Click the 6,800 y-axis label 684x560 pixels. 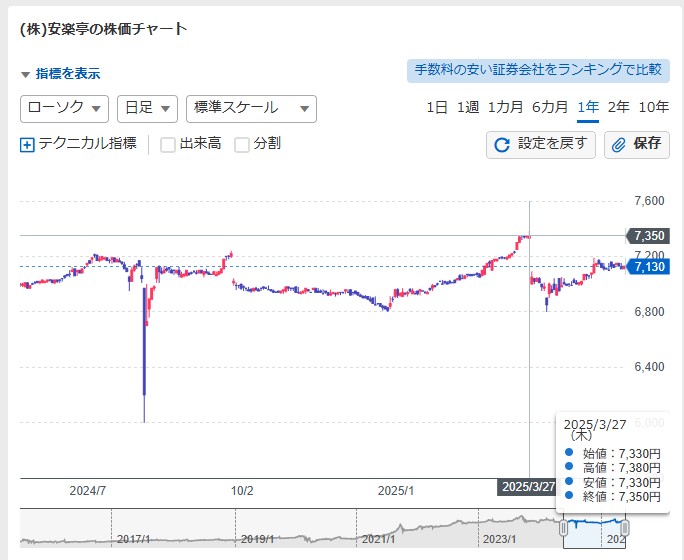coord(649,312)
